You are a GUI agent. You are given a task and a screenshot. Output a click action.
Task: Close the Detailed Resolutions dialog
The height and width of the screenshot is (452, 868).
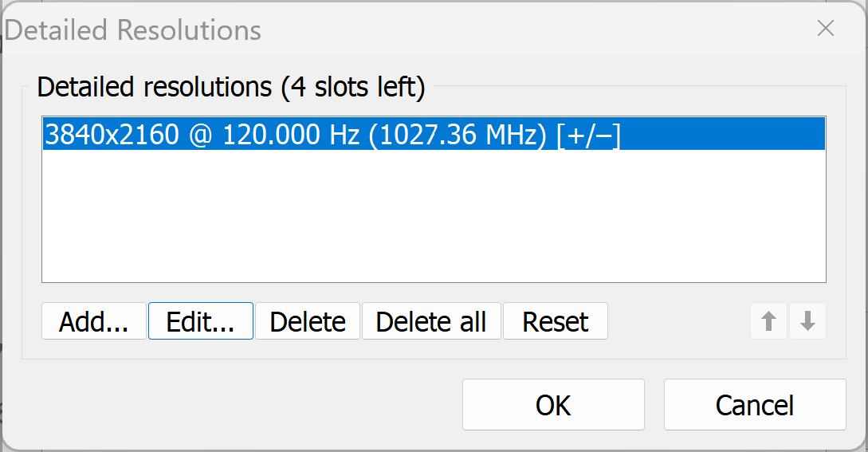[826, 28]
